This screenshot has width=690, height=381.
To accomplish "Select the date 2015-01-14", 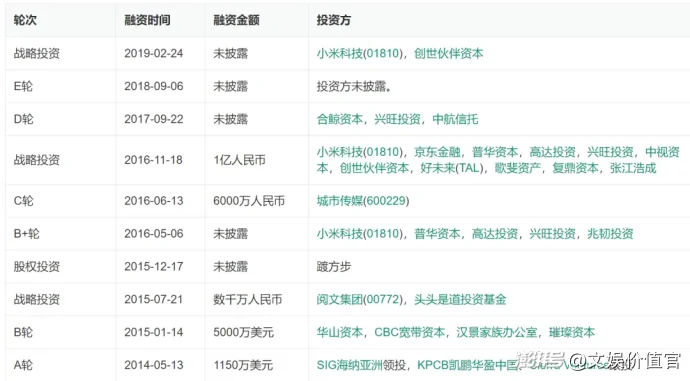I will (154, 332).
